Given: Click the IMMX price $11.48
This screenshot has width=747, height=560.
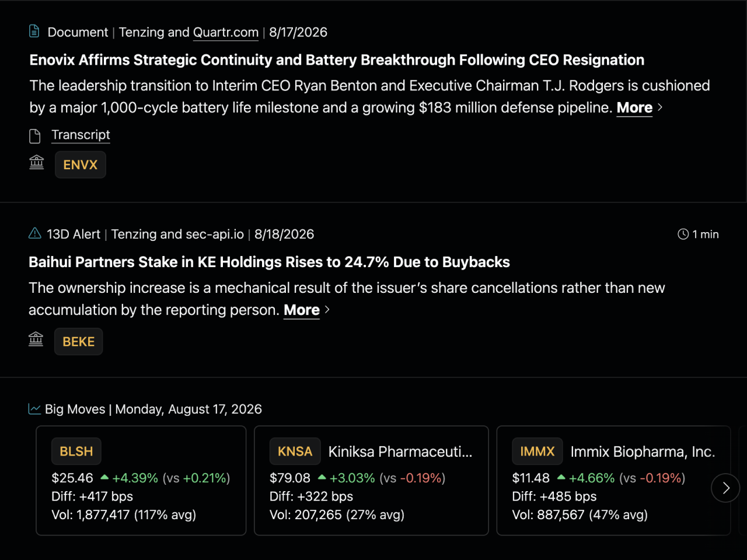Looking at the screenshot, I should [531, 478].
